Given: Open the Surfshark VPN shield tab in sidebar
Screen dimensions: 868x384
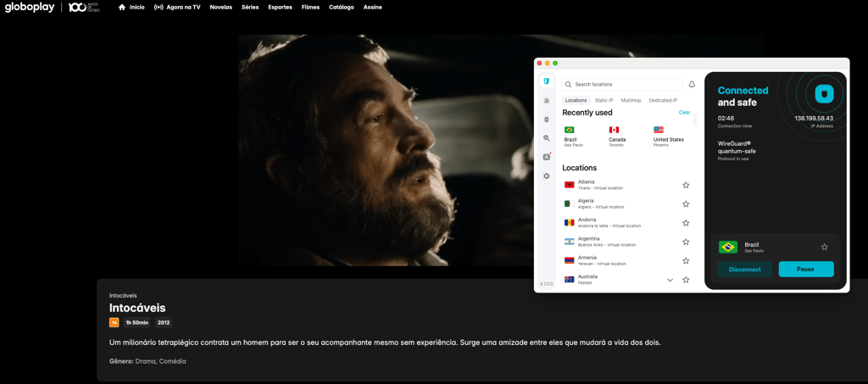Looking at the screenshot, I should (547, 81).
